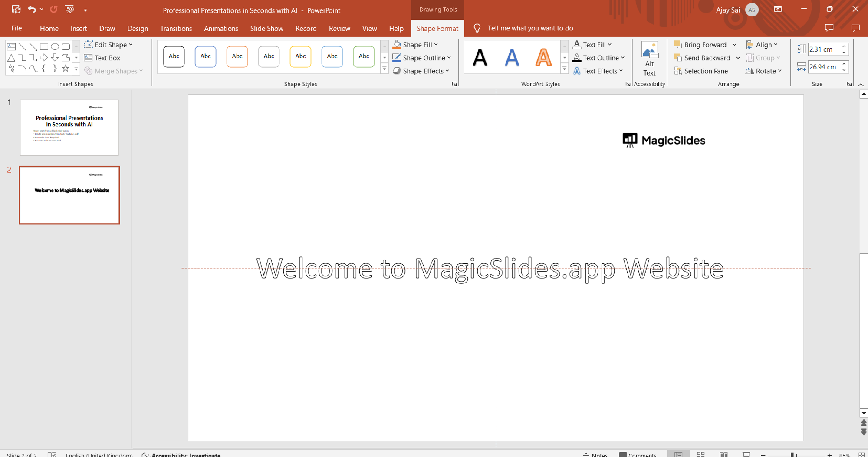868x457 pixels.
Task: Open the Text Effects dropdown
Action: [598, 71]
